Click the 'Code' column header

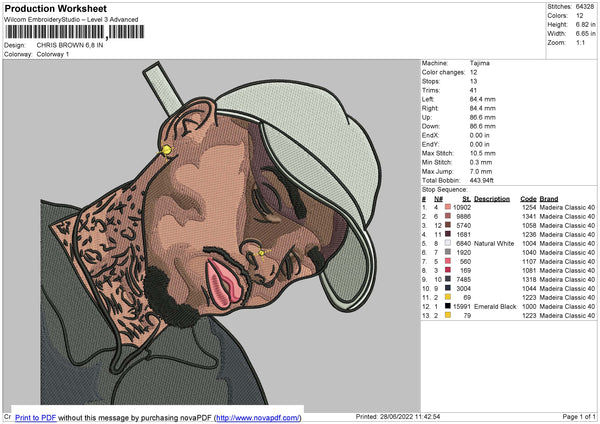click(528, 199)
